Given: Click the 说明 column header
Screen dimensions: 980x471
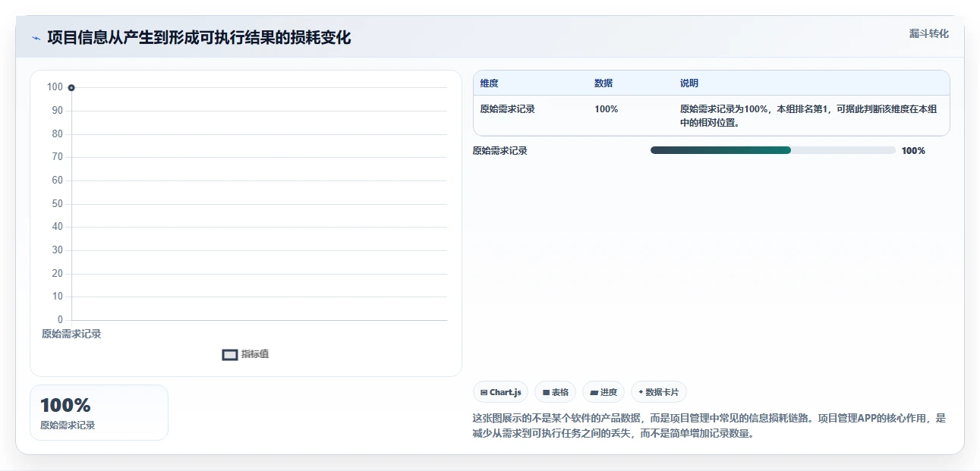Looking at the screenshot, I should 689,83.
